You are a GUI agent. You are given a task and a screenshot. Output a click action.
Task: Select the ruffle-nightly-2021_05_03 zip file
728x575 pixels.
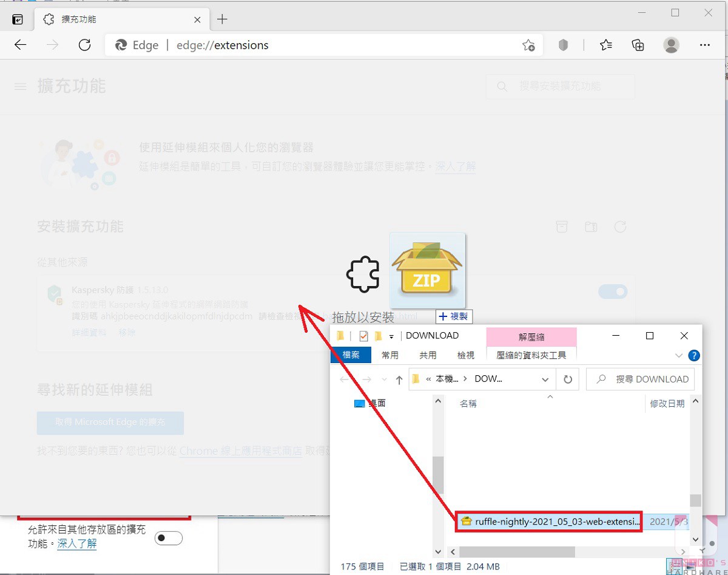[550, 521]
